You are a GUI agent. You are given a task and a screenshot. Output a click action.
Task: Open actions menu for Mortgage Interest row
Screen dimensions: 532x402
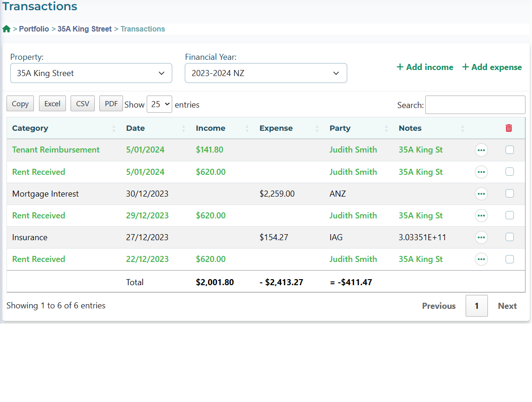pos(481,194)
